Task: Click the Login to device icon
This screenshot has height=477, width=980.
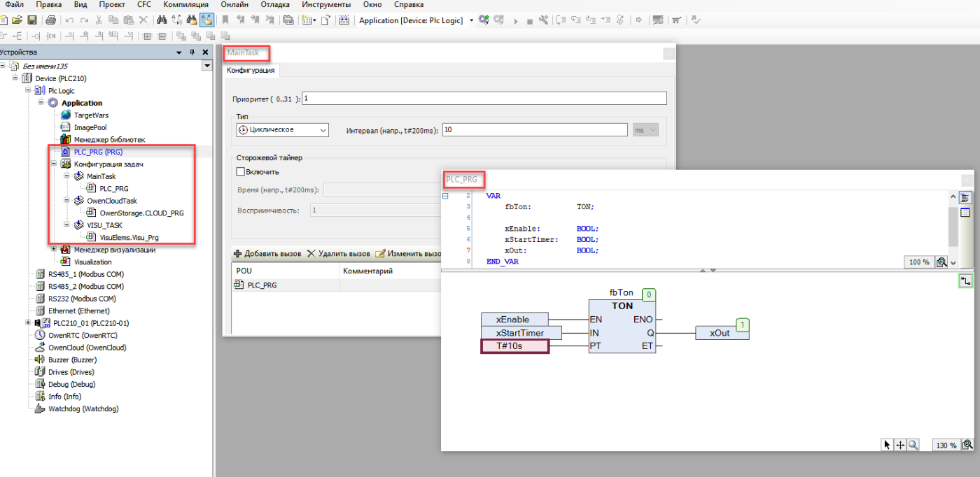Action: (484, 20)
